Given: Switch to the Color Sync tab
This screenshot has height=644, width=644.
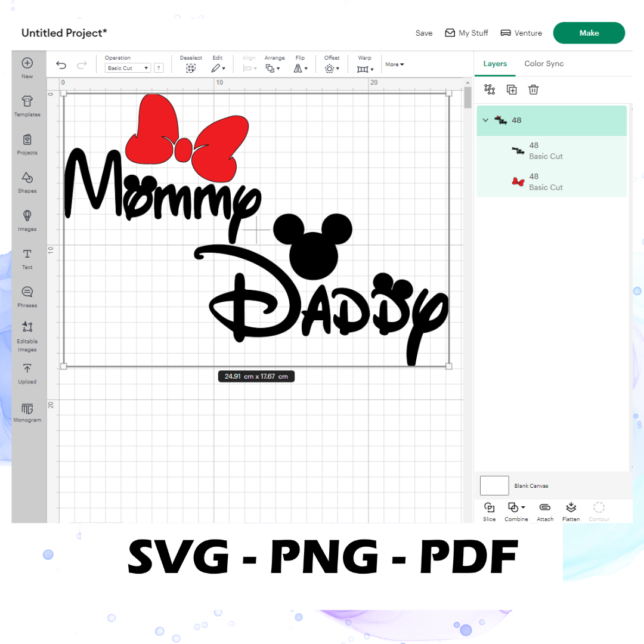Looking at the screenshot, I should (x=544, y=64).
